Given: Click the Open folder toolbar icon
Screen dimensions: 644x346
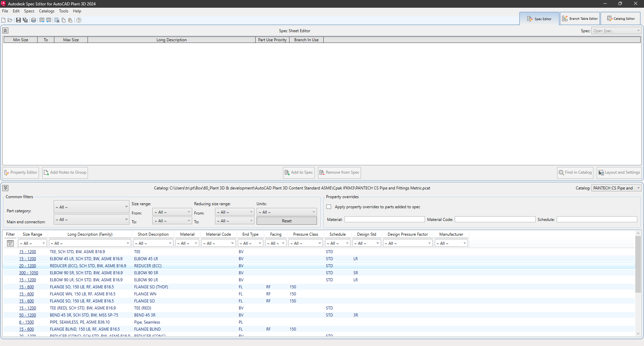Looking at the screenshot, I should pyautogui.click(x=10, y=20).
